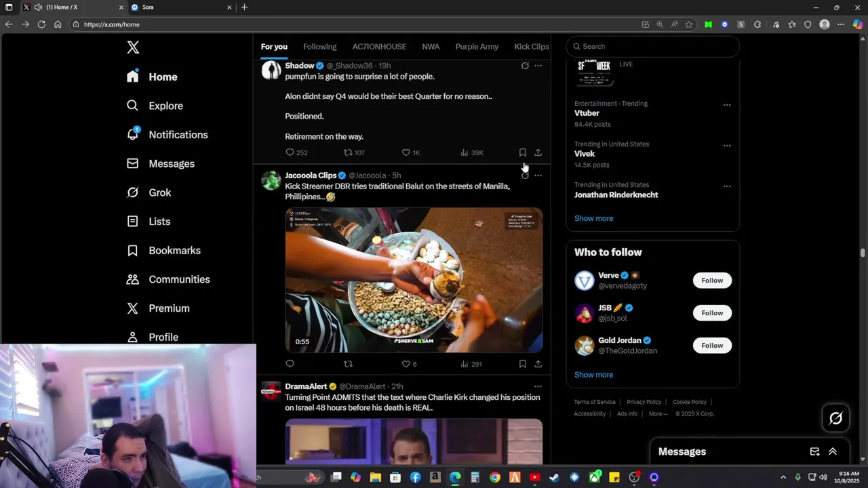Share the Jacoola Clips Balut post
The width and height of the screenshot is (868, 488).
(x=538, y=364)
